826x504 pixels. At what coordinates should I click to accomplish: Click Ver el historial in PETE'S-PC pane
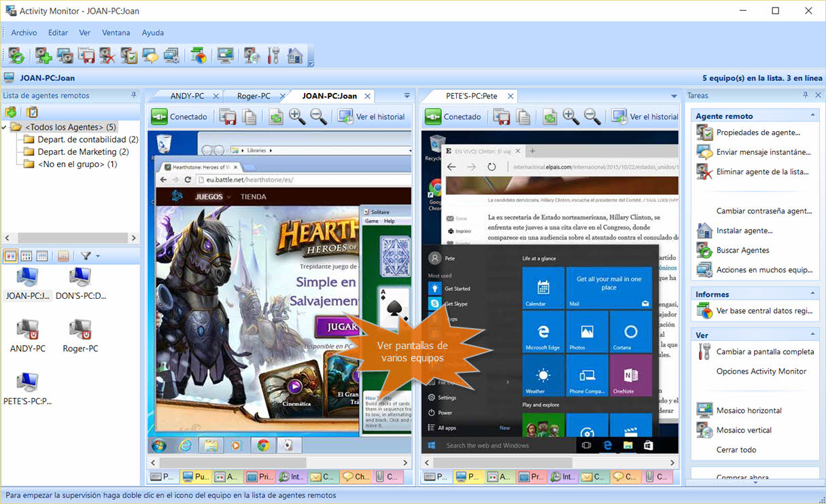pos(646,117)
